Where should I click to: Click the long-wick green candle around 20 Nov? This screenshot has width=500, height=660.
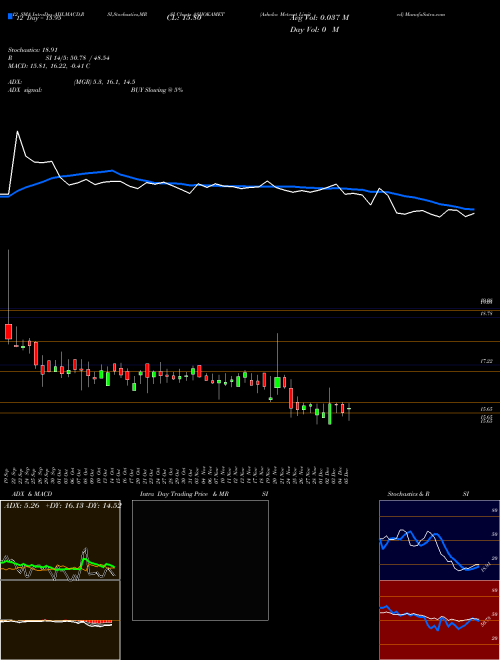click(x=277, y=382)
